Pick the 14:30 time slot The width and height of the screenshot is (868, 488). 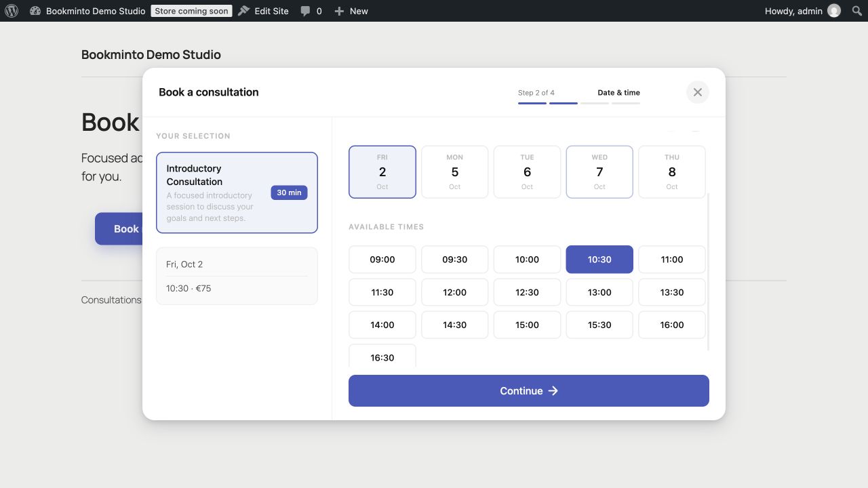point(455,325)
